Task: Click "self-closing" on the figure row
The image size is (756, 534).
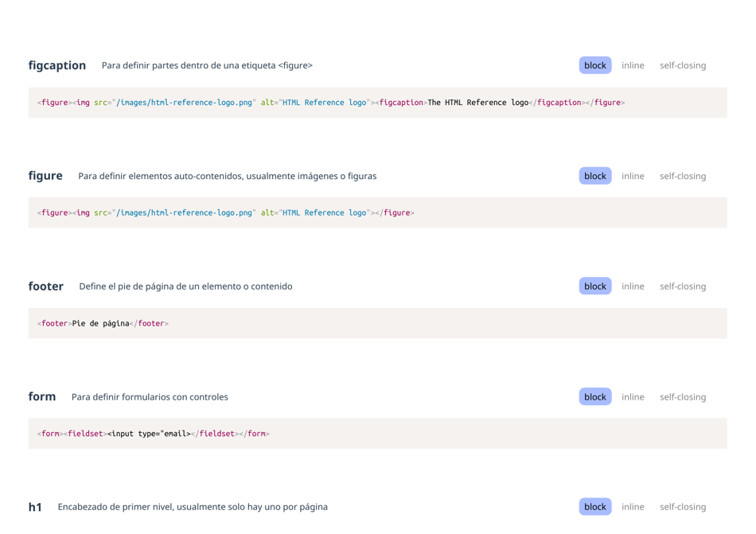Action: (683, 176)
